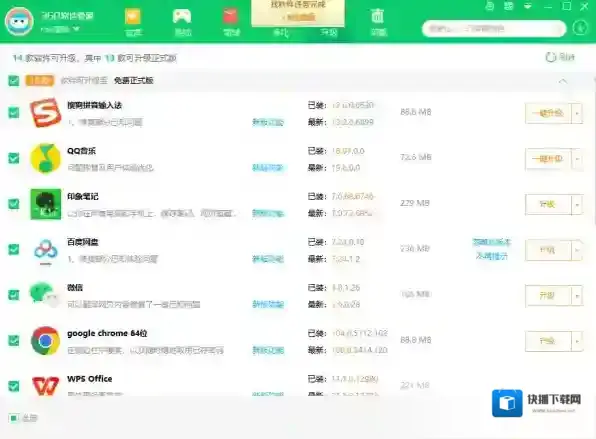Open the 商城 red store icon
Viewport: 596px width, 439px height.
[x=230, y=17]
